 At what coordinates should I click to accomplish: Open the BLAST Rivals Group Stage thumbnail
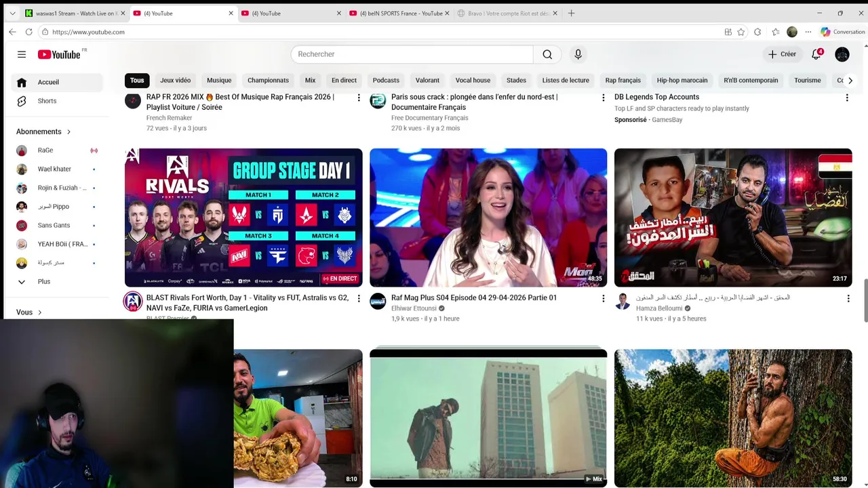[243, 218]
